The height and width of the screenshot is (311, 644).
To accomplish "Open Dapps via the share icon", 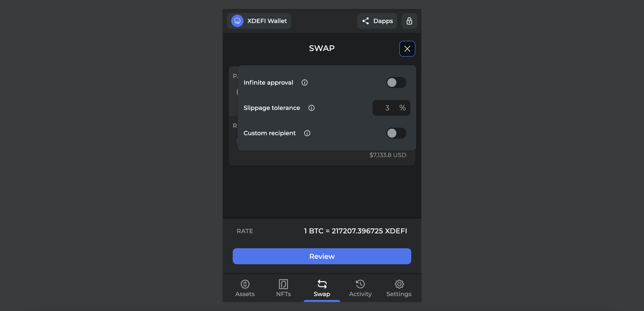I will click(366, 21).
